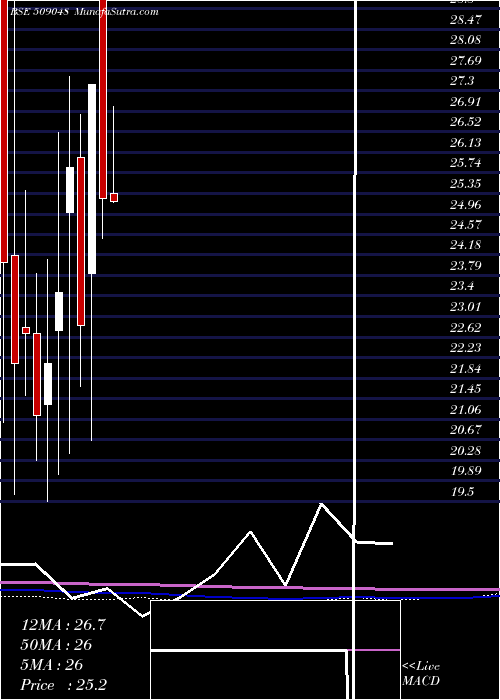Select the 28.47 price axis label

click(x=466, y=19)
